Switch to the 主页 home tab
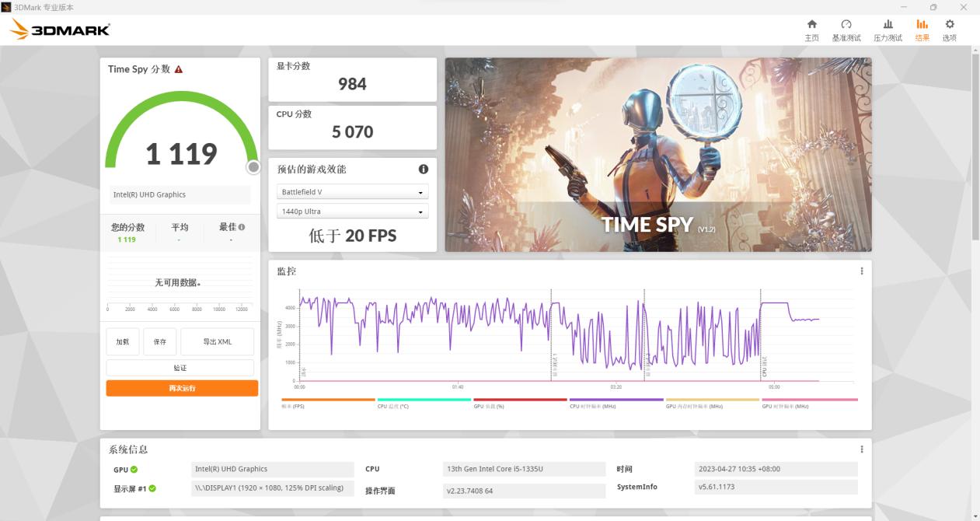The height and width of the screenshot is (521, 980). [811, 30]
